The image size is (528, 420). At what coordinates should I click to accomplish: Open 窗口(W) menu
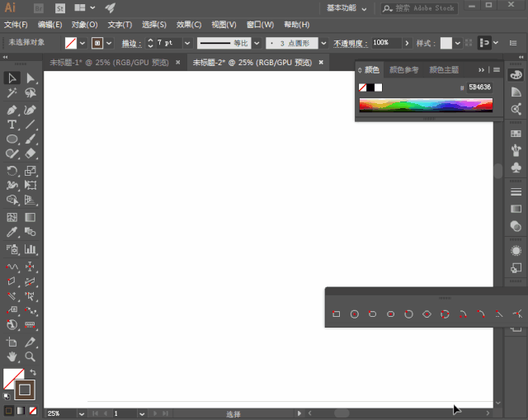tap(261, 25)
